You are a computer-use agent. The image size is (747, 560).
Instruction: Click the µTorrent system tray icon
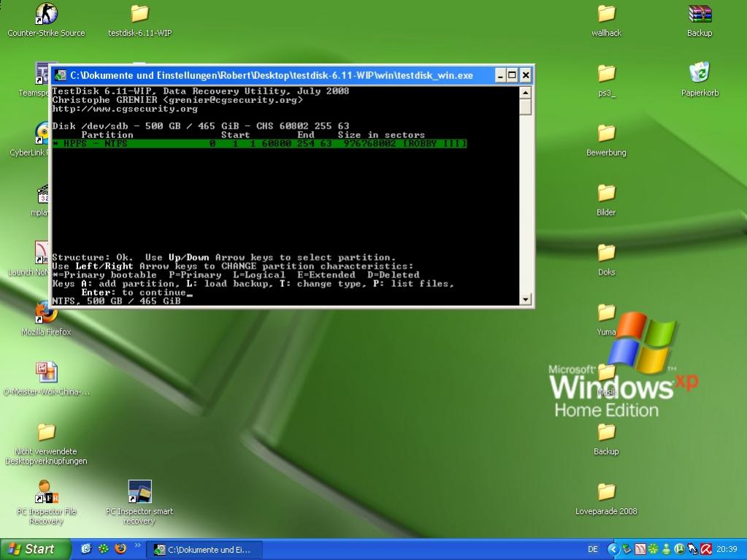pos(679,549)
